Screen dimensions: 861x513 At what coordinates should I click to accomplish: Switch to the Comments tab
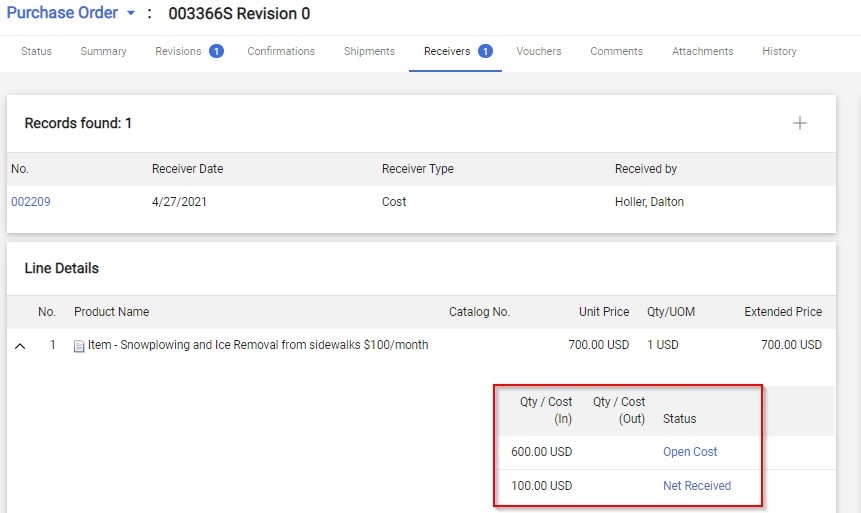(616, 51)
